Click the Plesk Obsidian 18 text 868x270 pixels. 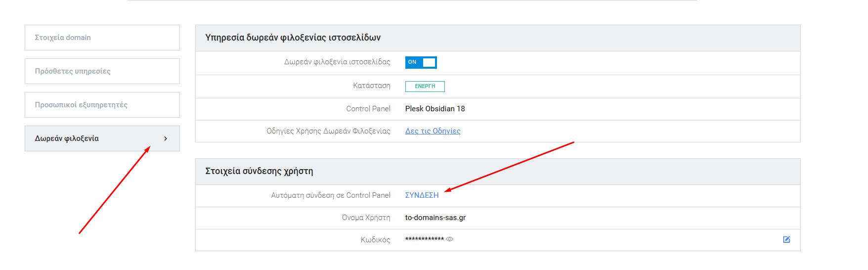click(x=435, y=109)
